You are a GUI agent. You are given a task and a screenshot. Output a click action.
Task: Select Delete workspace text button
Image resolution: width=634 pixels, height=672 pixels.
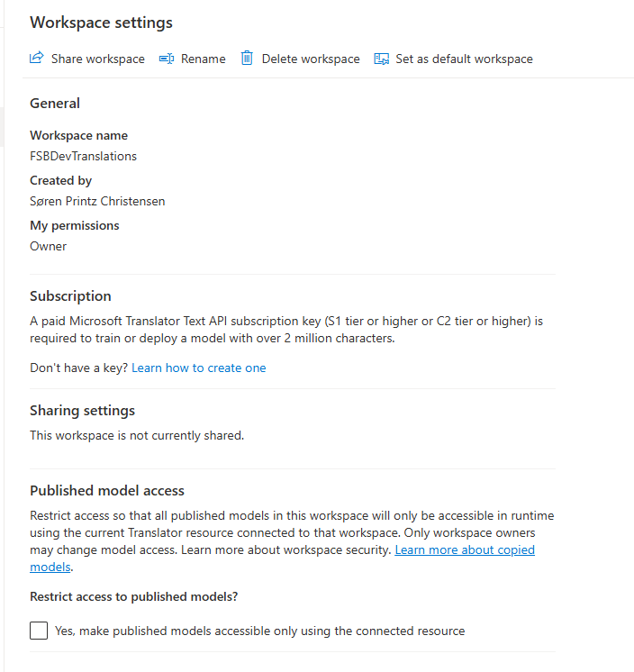tap(311, 59)
